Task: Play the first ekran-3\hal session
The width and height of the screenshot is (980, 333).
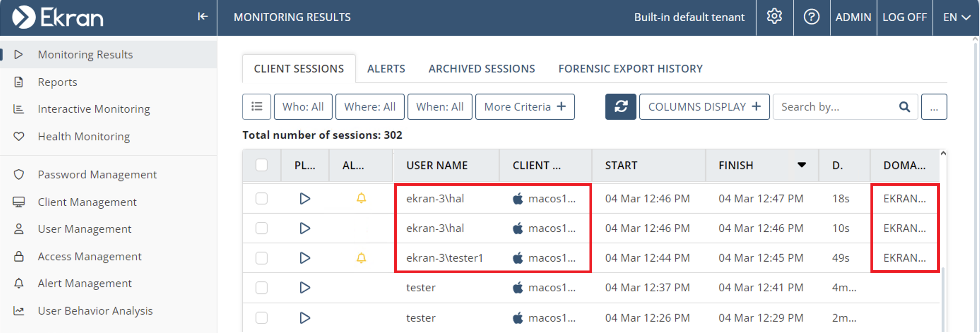Action: [305, 198]
